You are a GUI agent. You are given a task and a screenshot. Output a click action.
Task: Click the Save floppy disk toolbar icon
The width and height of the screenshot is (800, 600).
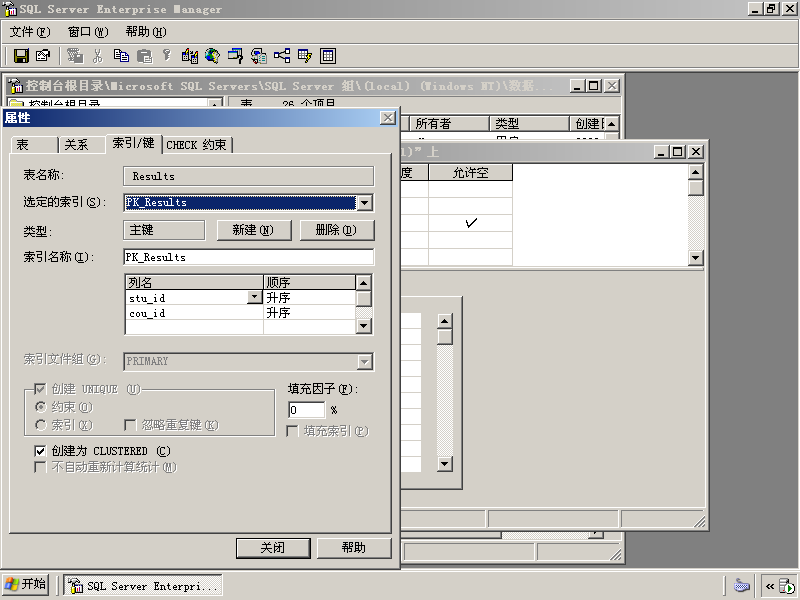point(21,56)
